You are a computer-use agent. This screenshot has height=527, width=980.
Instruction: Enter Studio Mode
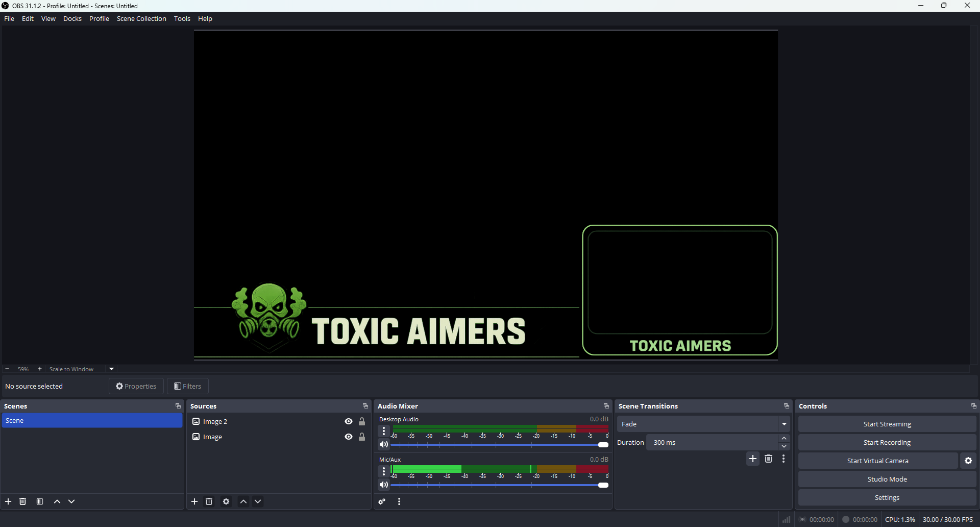[x=887, y=479]
